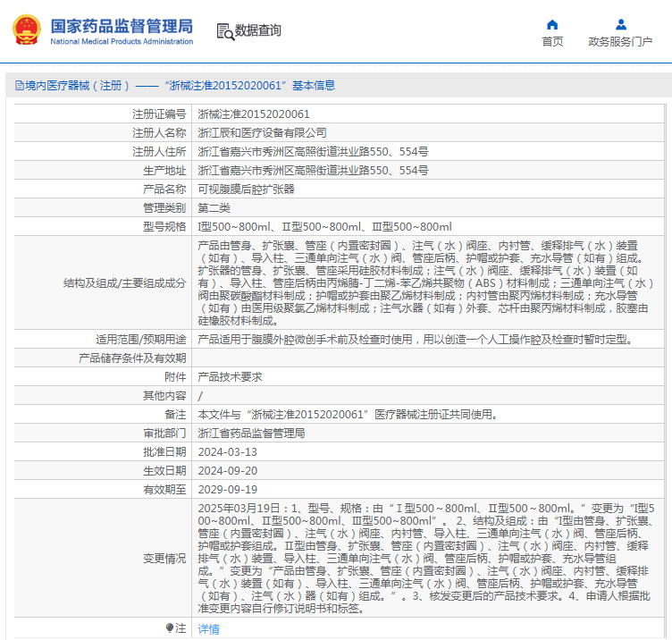Click the 备注 remark text
The height and width of the screenshot is (640, 672).
pos(348,415)
